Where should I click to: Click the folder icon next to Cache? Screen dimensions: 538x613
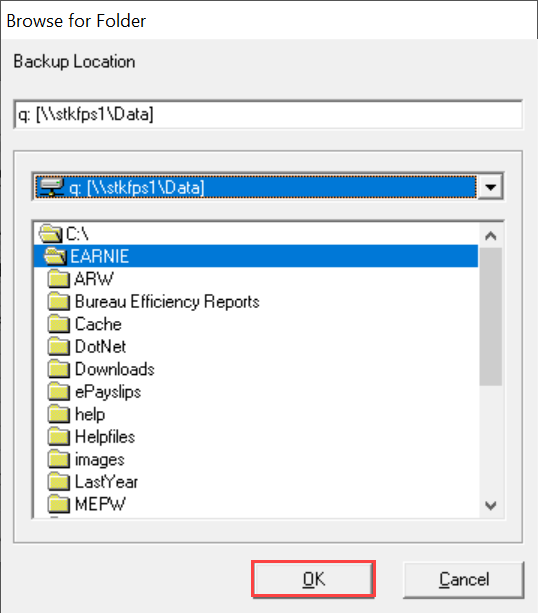[x=59, y=324]
